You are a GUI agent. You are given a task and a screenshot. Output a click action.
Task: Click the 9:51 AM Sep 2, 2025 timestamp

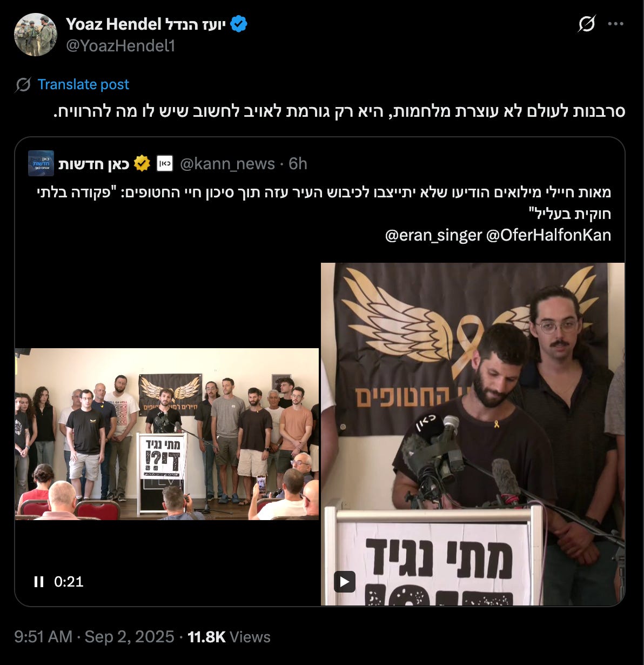pos(94,637)
